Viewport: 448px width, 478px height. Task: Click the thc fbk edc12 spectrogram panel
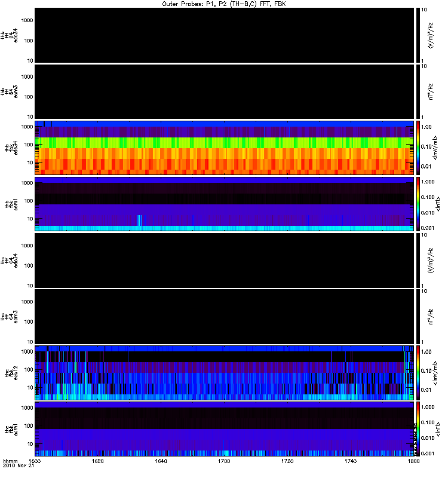[224, 372]
